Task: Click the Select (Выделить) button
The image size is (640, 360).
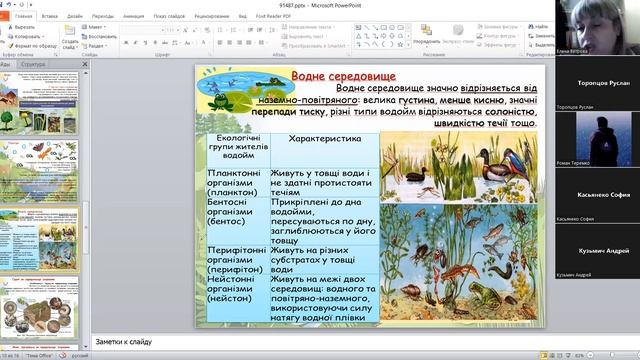Action: point(541,45)
